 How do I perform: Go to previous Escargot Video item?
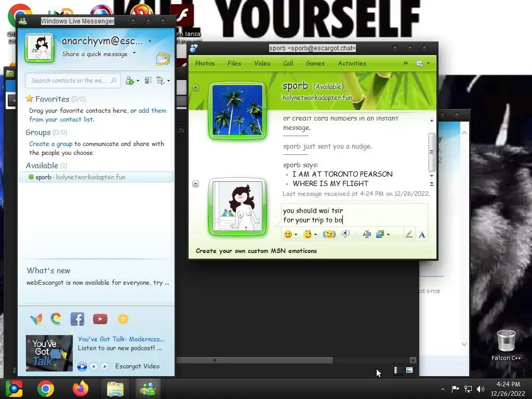(94, 366)
